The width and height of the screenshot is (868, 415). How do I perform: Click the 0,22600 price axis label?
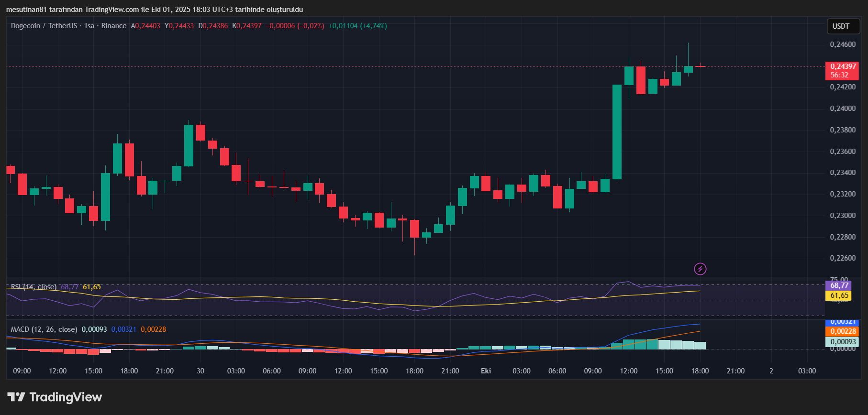coord(843,258)
